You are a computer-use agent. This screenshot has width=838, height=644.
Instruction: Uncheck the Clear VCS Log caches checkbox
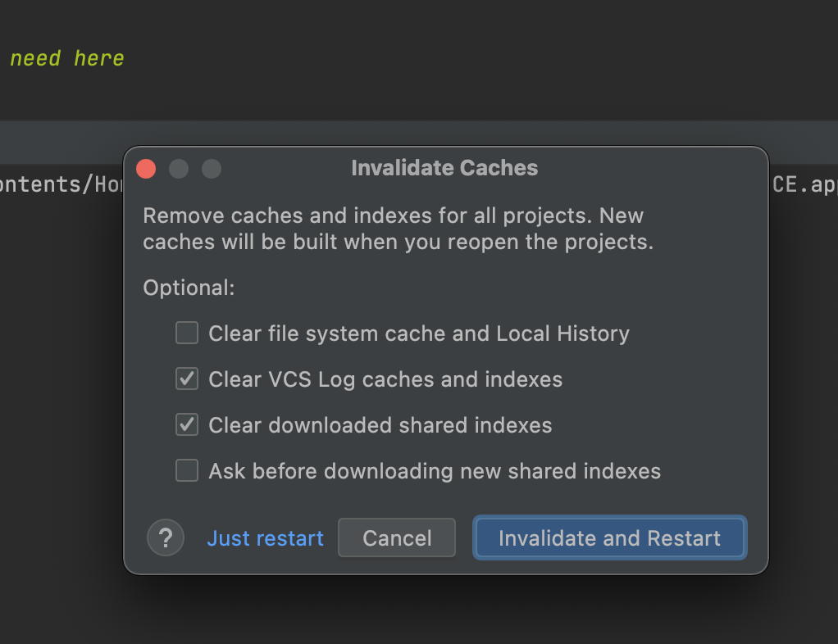click(x=187, y=379)
